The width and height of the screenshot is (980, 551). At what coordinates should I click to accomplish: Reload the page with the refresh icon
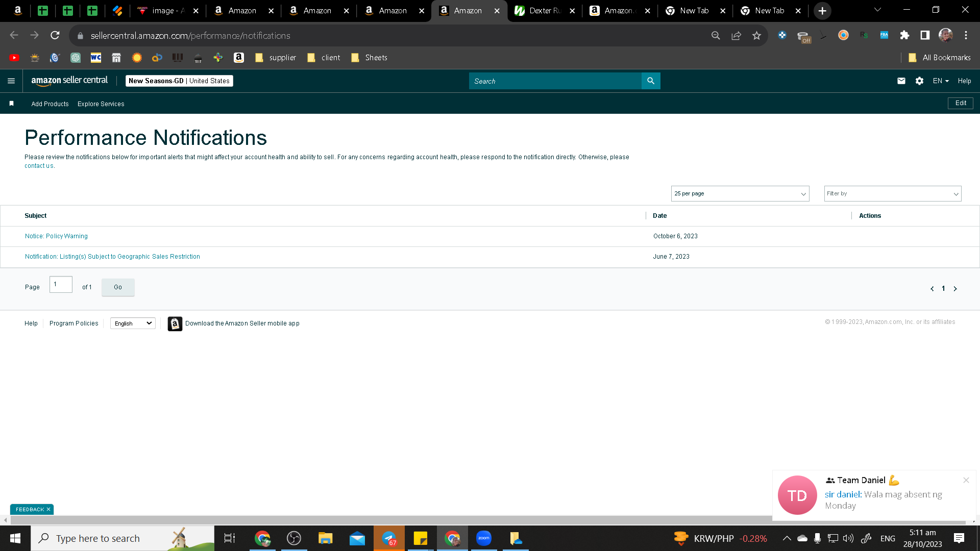(x=55, y=35)
